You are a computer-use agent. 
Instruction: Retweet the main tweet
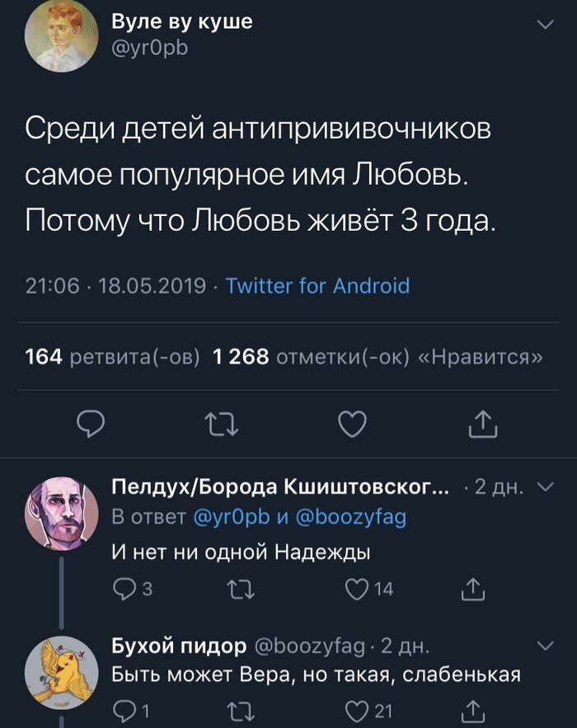pyautogui.click(x=223, y=425)
